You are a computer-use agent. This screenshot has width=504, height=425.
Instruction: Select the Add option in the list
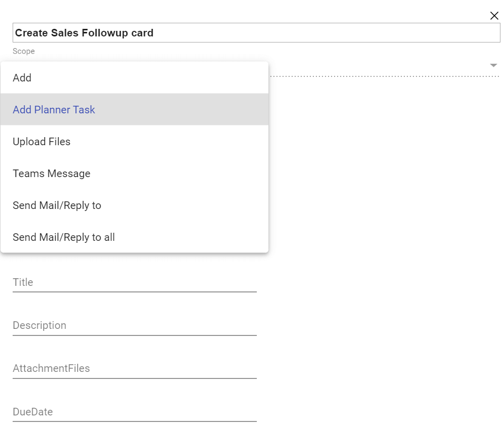coord(134,78)
